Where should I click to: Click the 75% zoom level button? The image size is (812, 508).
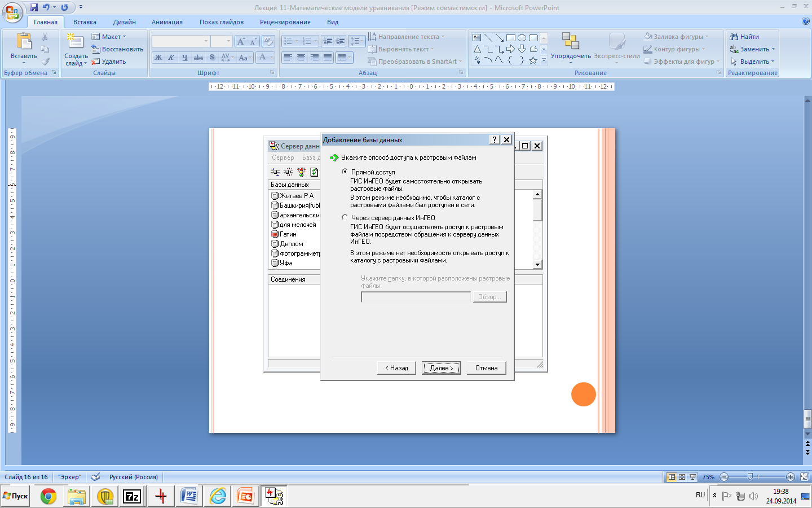pyautogui.click(x=708, y=477)
